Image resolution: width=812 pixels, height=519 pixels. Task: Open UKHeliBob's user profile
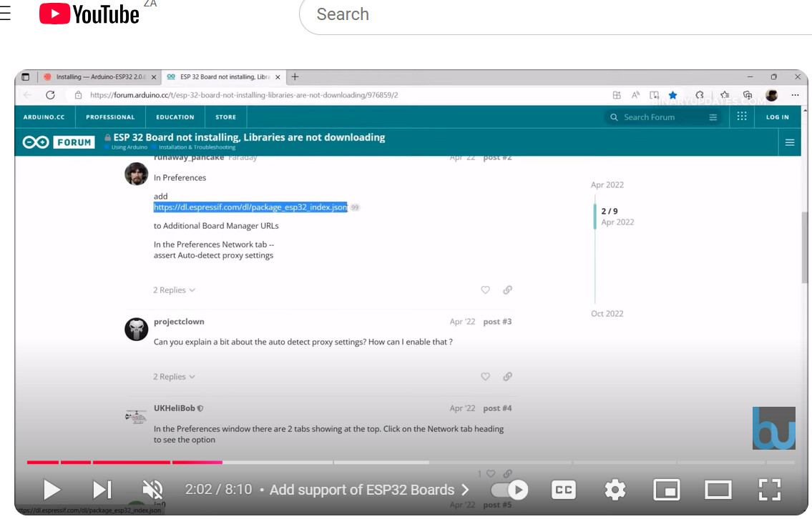(x=175, y=408)
